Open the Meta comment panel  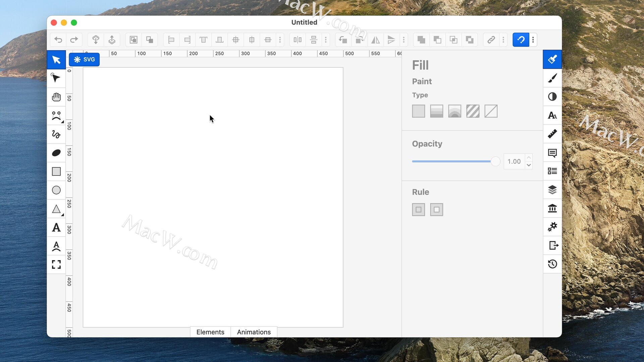(552, 153)
